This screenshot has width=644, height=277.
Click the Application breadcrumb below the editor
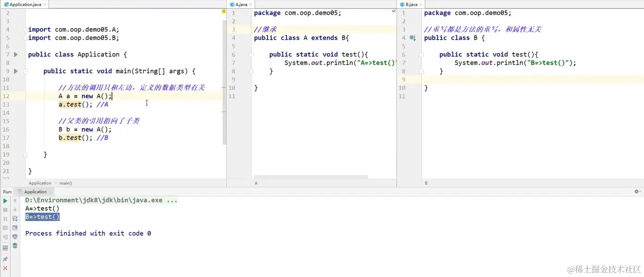(x=40, y=183)
